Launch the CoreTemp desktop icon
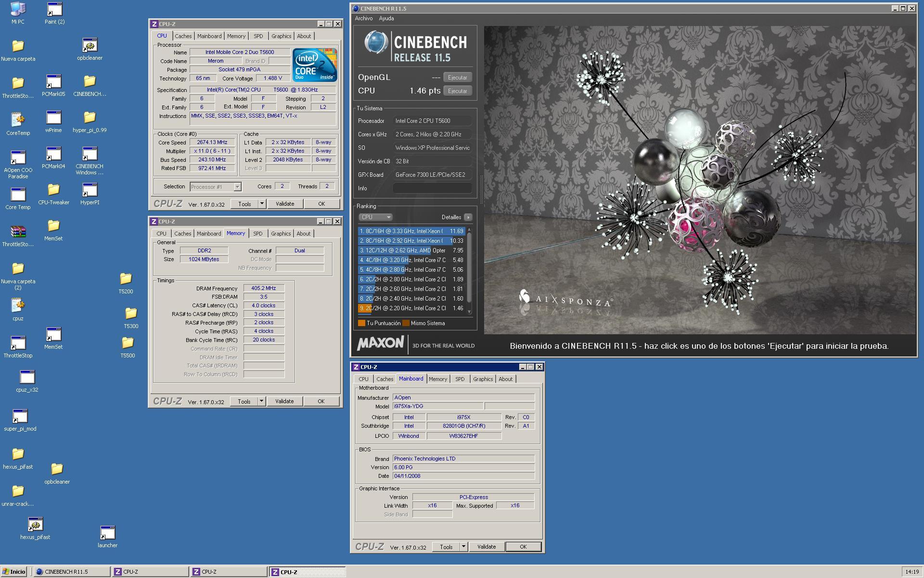This screenshot has height=578, width=924. 18,124
